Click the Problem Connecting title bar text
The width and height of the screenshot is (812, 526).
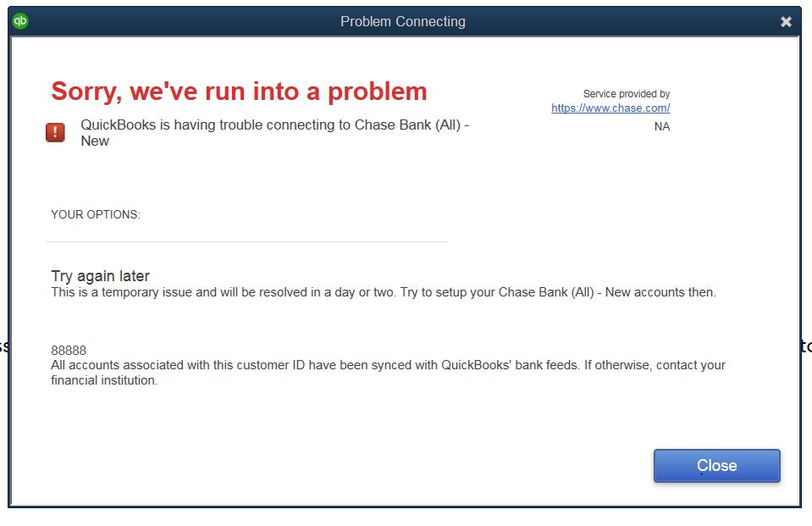402,21
